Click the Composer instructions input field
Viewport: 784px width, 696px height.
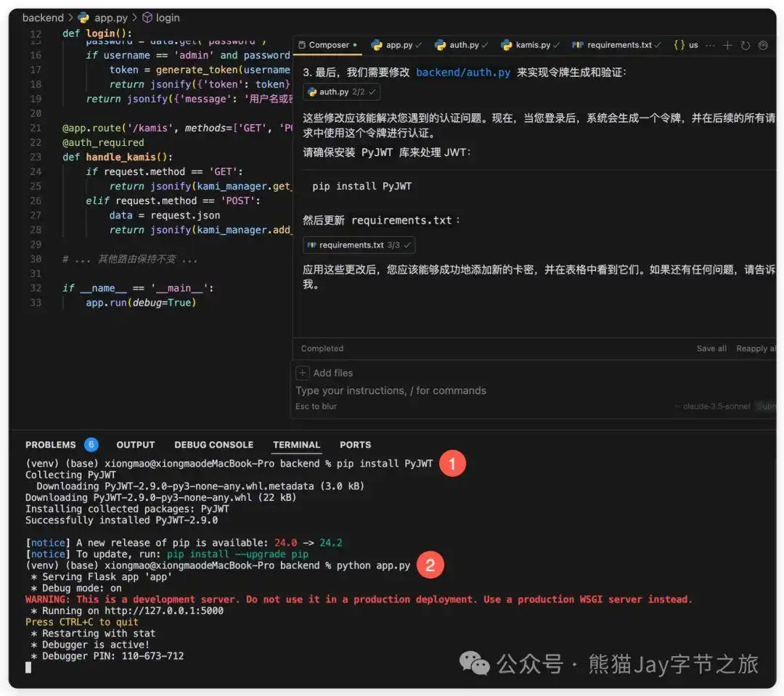391,390
